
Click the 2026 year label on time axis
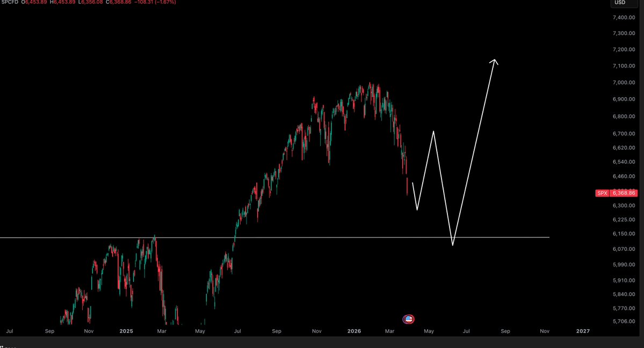354,331
